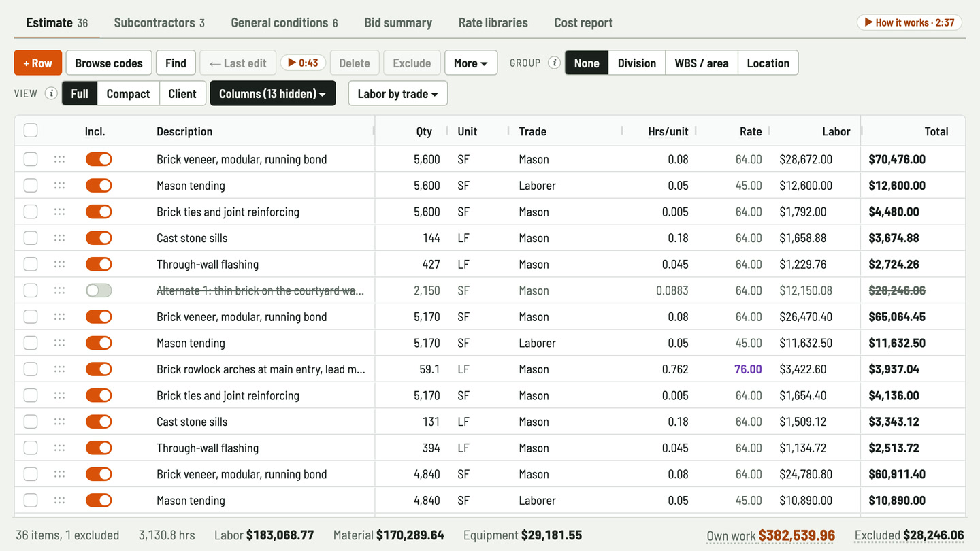This screenshot has height=551, width=980.
Task: Click the Excluded $28,246.06 footer value
Action: coord(909,535)
